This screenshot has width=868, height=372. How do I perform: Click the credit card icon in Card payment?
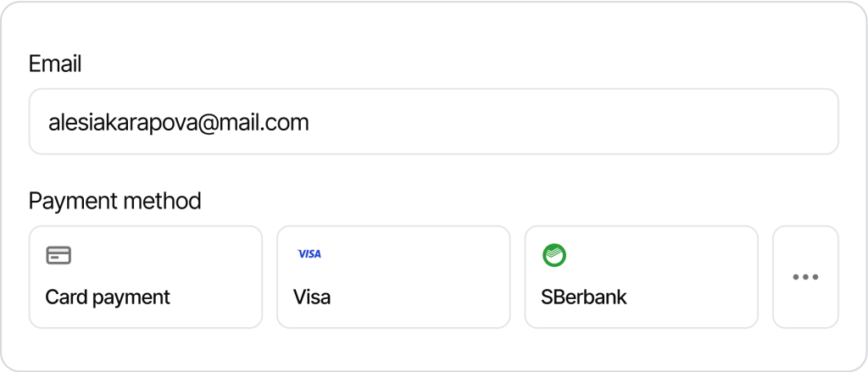pos(58,255)
